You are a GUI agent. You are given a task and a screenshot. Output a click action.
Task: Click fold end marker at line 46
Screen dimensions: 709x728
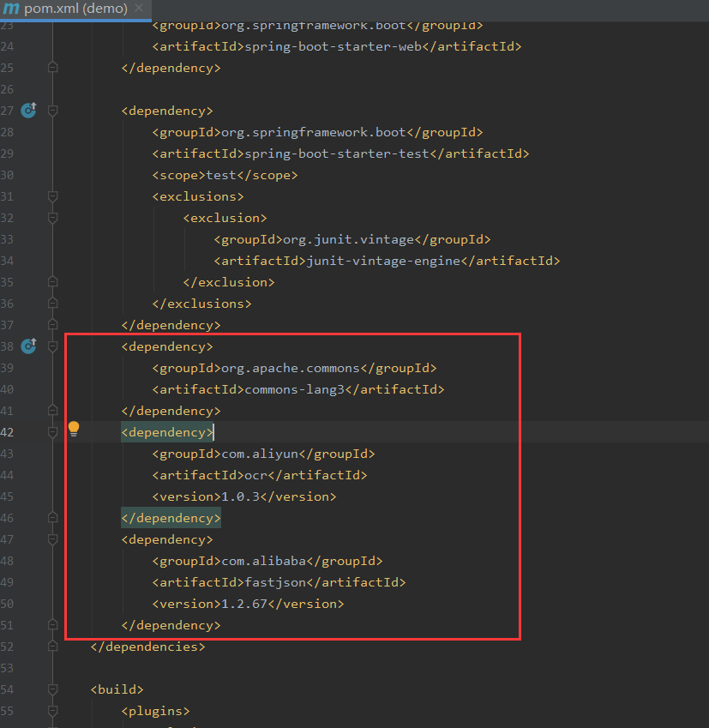[53, 518]
